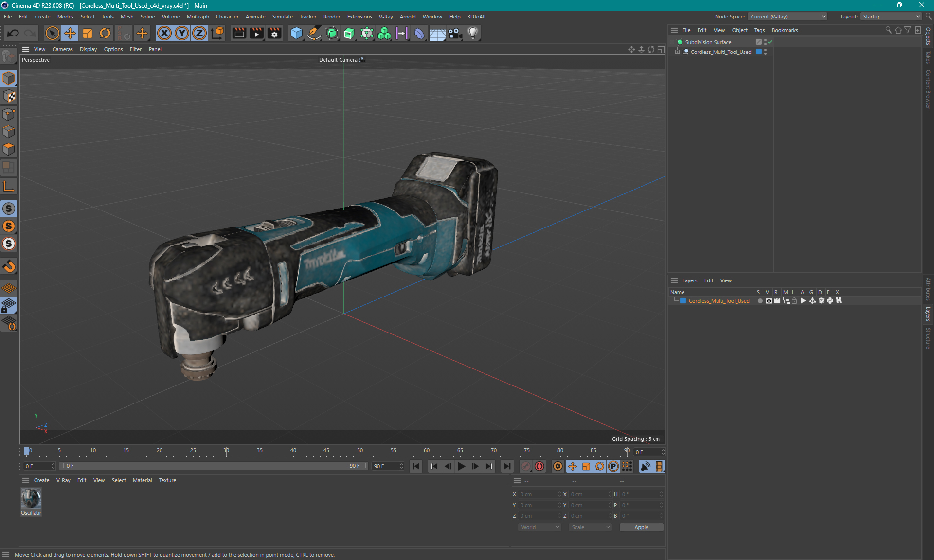The width and height of the screenshot is (934, 560).
Task: Click the Enable Axis icon
Action: tap(9, 186)
